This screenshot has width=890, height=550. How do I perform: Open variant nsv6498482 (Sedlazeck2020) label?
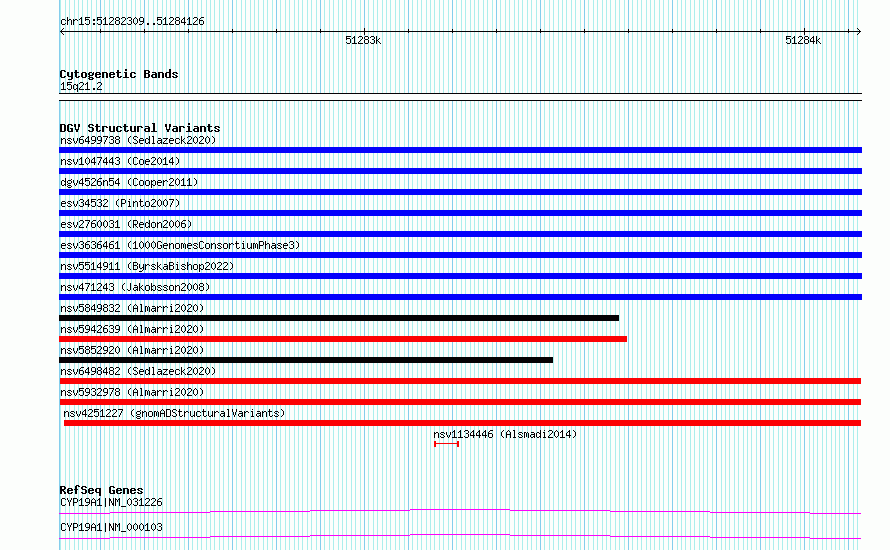tap(138, 371)
